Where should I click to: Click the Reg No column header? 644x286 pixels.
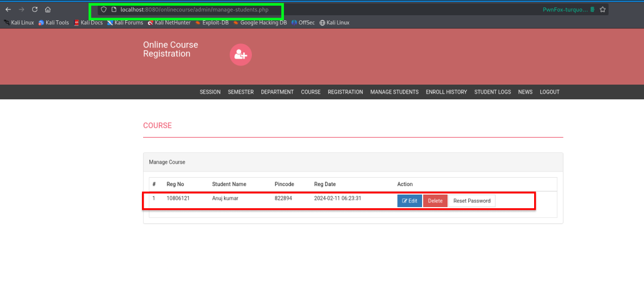175,184
